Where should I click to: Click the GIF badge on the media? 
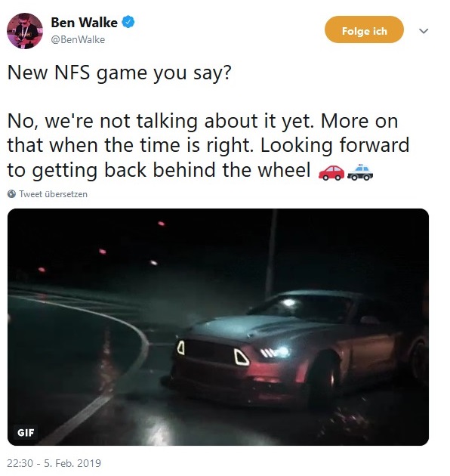[26, 432]
